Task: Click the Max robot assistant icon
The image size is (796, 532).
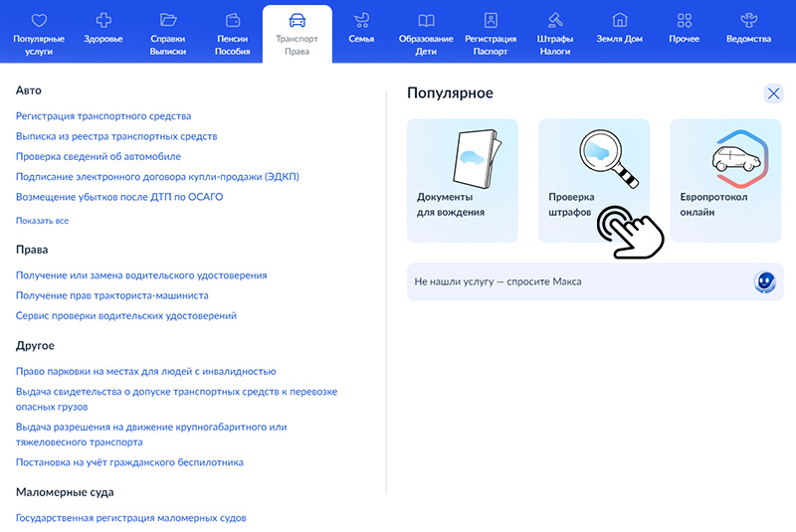Action: pyautogui.click(x=764, y=282)
